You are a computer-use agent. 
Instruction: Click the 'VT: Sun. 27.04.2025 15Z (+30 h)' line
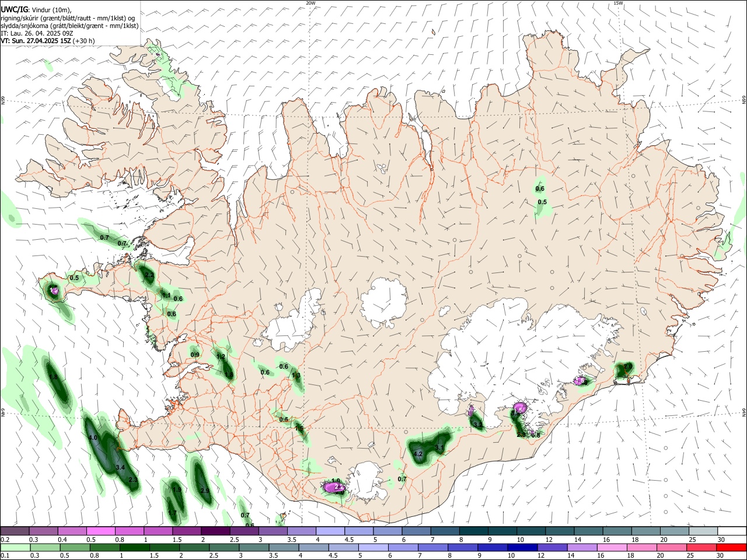[x=48, y=41]
